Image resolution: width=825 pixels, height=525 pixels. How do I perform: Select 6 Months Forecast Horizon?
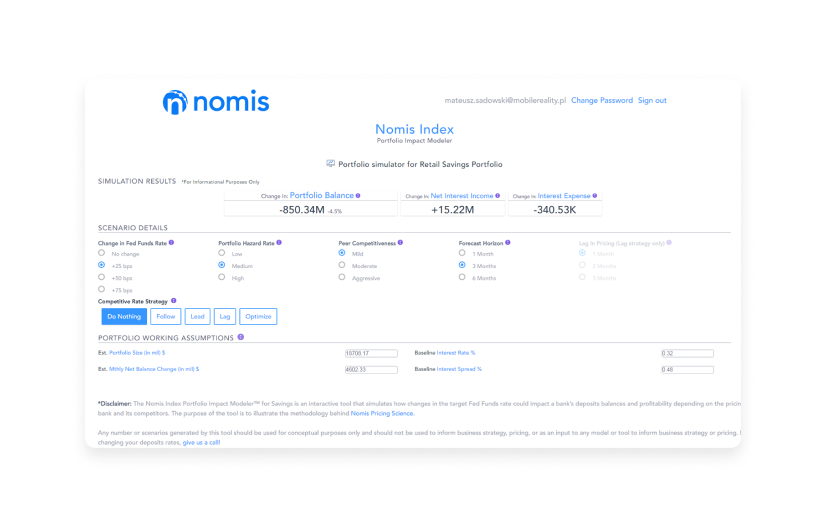(462, 277)
